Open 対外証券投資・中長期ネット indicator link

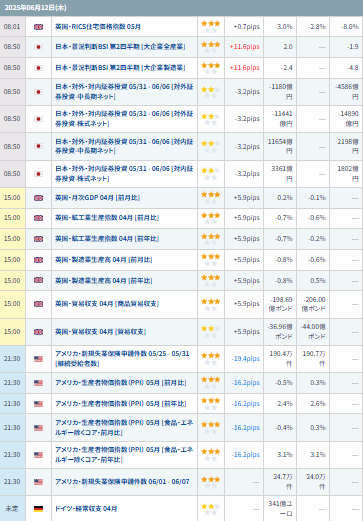[124, 92]
